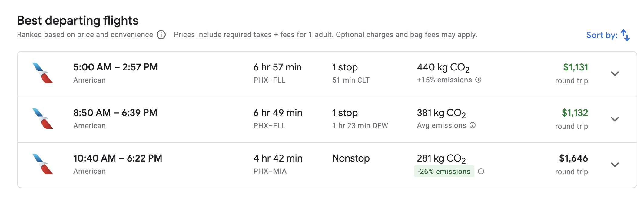Select the $1,131 round trip fare
The width and height of the screenshot is (644, 201).
575,67
